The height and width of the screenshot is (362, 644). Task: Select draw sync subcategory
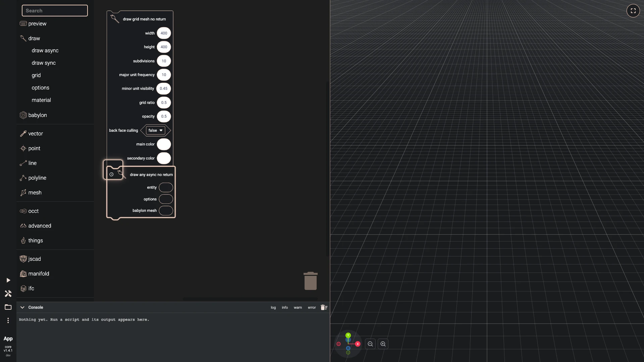(x=44, y=63)
